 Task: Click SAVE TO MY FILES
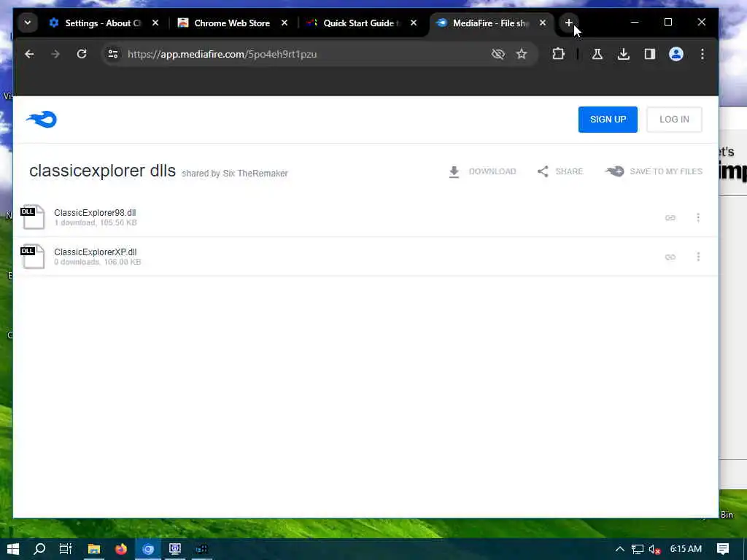654,171
